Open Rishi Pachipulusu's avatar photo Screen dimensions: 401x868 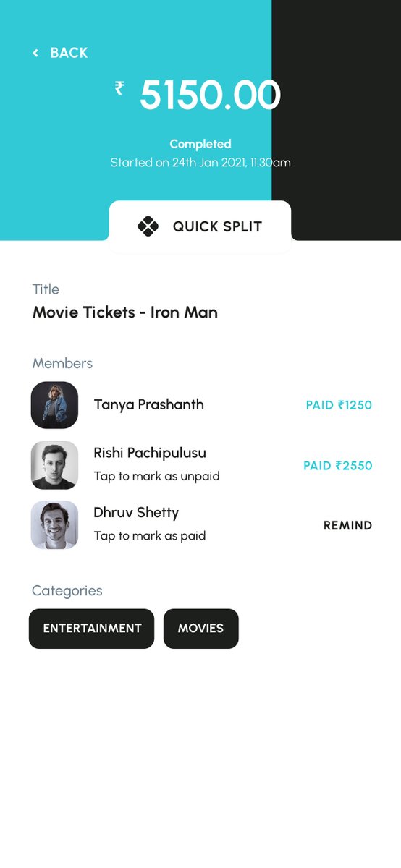point(54,465)
